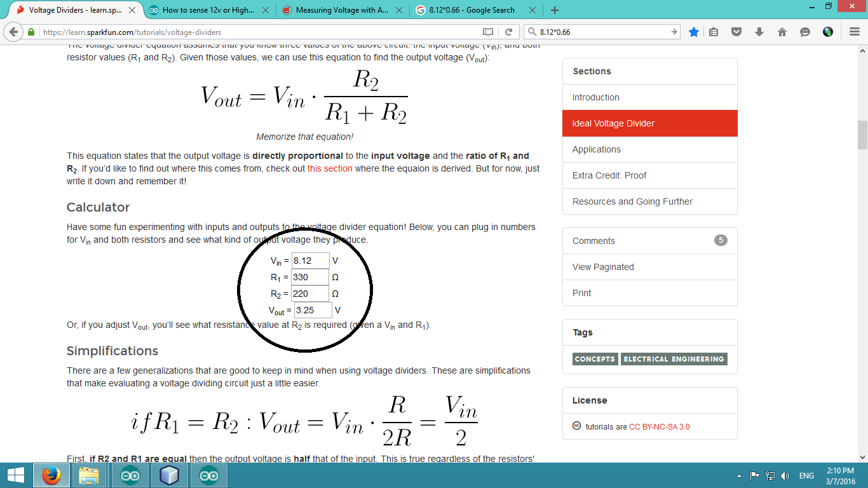The image size is (868, 488).
Task: Click the Action Center flag icon
Action: 755,475
